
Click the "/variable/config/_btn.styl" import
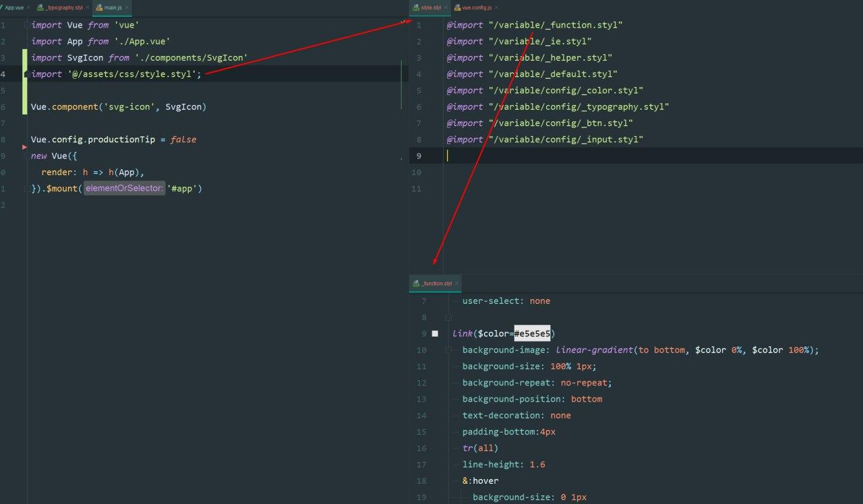pos(561,123)
